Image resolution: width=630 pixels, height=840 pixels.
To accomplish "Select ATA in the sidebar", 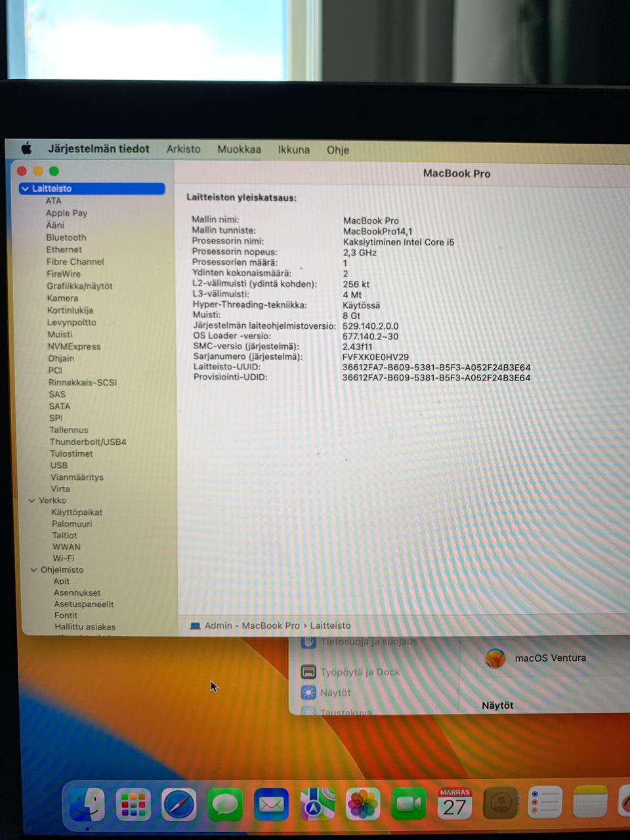I will pyautogui.click(x=54, y=201).
